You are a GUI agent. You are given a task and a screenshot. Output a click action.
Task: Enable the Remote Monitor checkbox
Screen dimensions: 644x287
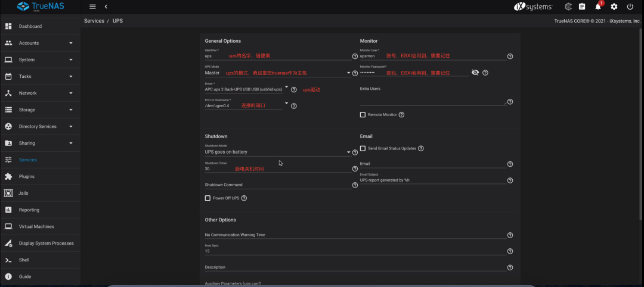click(x=363, y=115)
